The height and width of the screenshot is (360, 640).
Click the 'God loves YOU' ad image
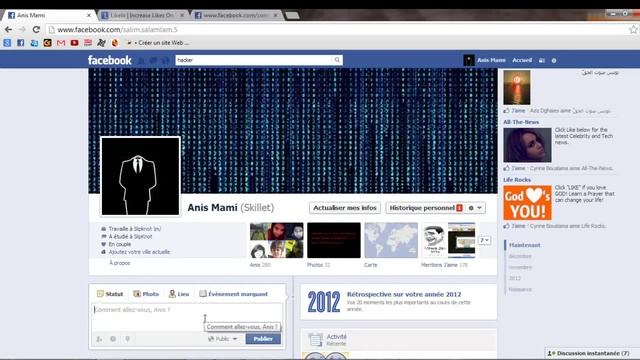pyautogui.click(x=527, y=203)
